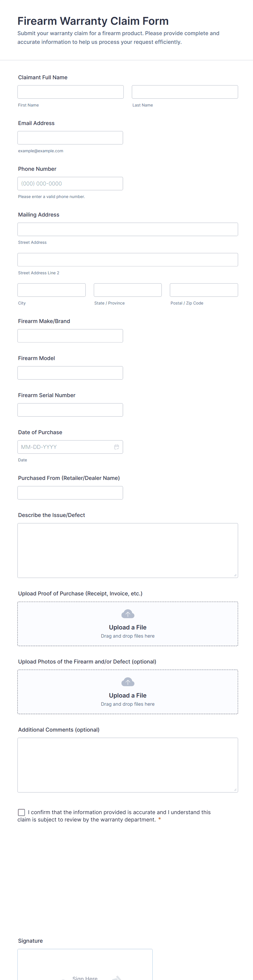The image size is (253, 980).
Task: Click cloud upload icon for Proof of Purchase
Action: (x=128, y=614)
